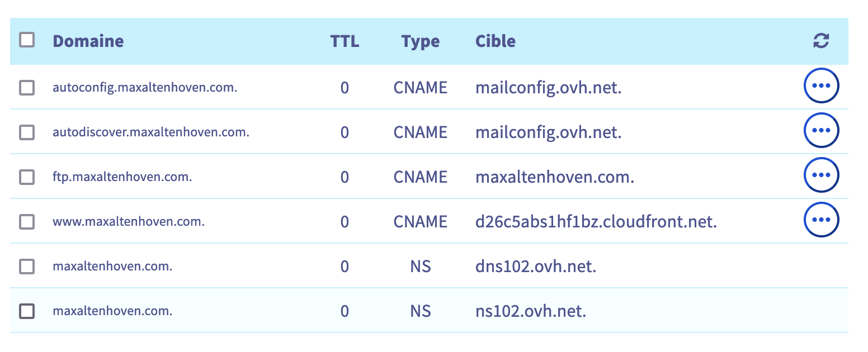Select checkbox for ns102.ovh.net NS record
The width and height of the screenshot is (868, 352).
(27, 311)
